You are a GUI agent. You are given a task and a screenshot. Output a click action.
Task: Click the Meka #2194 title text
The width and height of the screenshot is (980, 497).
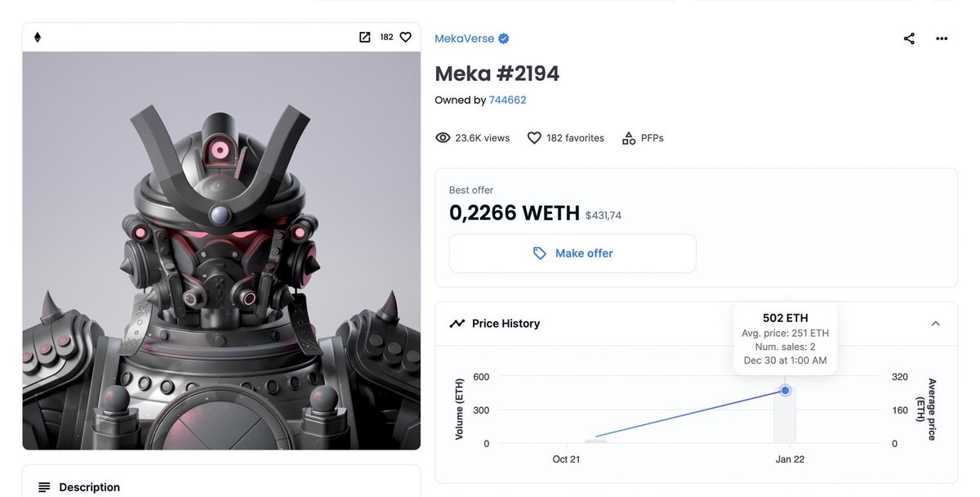pyautogui.click(x=497, y=74)
